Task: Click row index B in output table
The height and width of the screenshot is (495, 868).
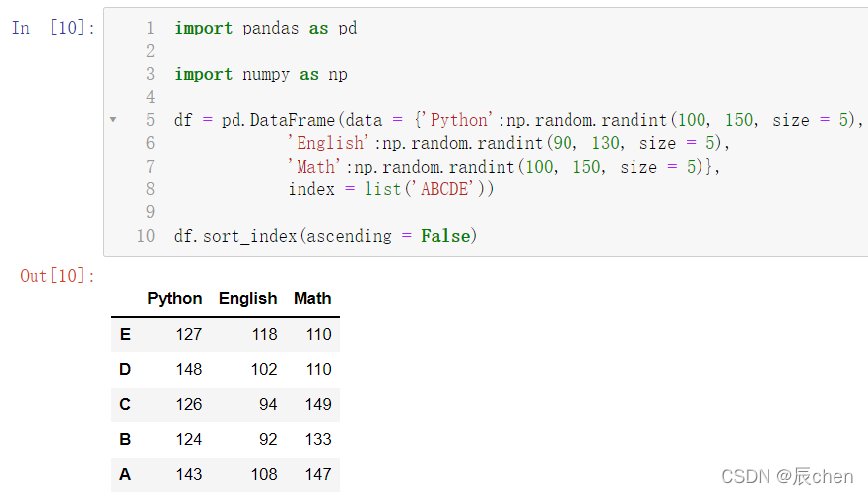Action: point(125,439)
